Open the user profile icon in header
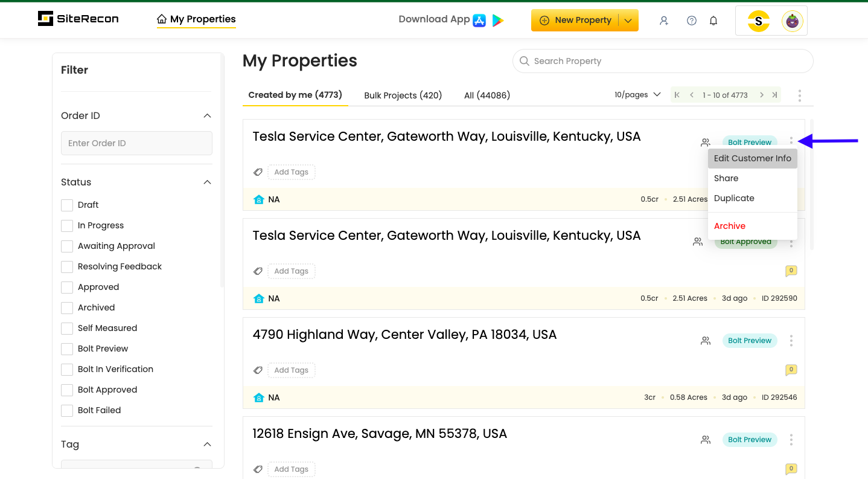 coord(664,21)
